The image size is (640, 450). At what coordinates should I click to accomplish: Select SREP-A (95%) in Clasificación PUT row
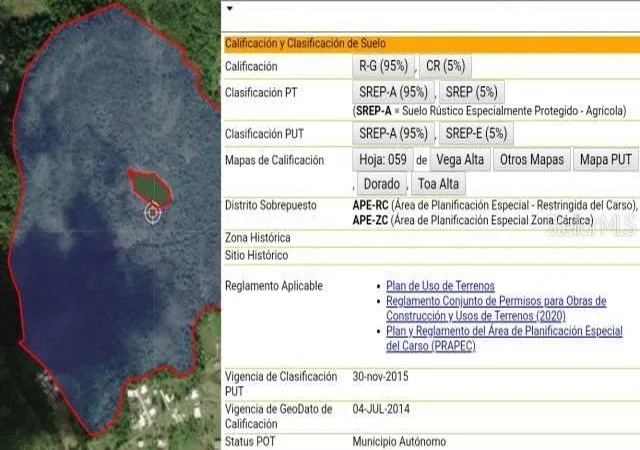(393, 134)
